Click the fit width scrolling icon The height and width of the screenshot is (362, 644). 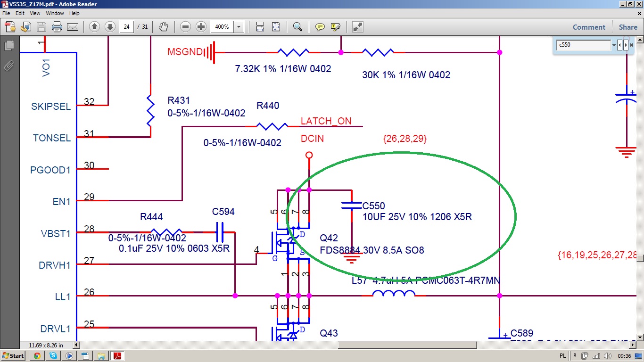(x=260, y=27)
